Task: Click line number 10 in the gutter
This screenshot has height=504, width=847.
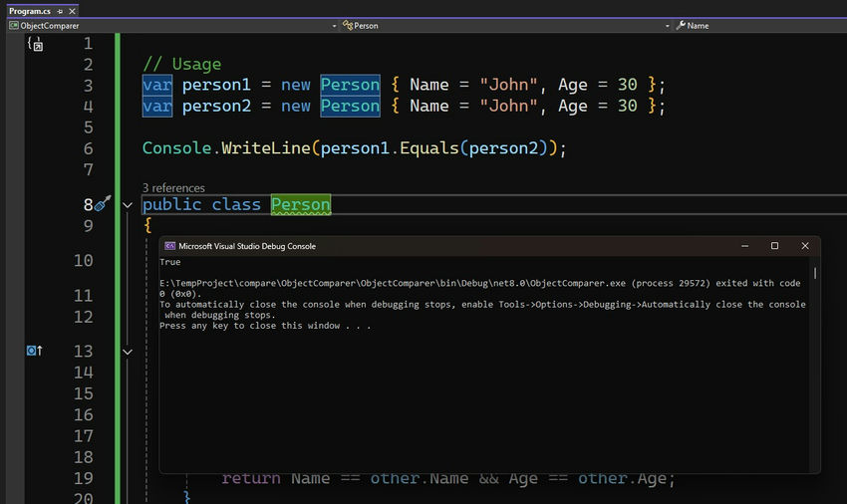Action: 83,260
